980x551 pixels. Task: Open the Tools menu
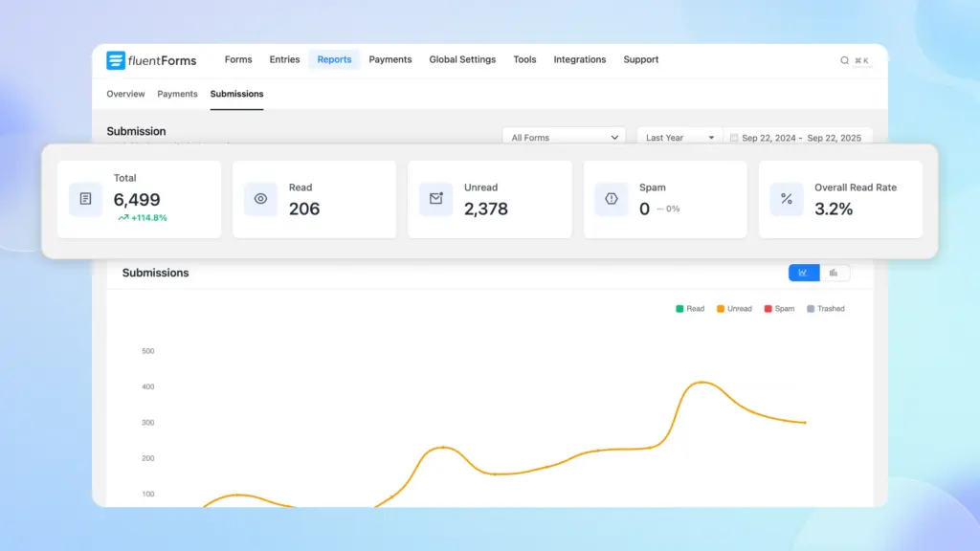tap(524, 59)
